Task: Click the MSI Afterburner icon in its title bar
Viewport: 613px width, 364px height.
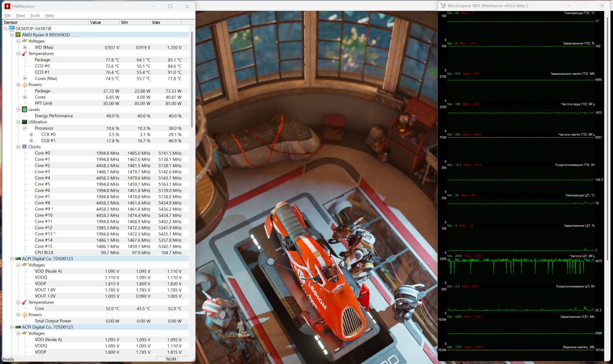Action: point(443,6)
